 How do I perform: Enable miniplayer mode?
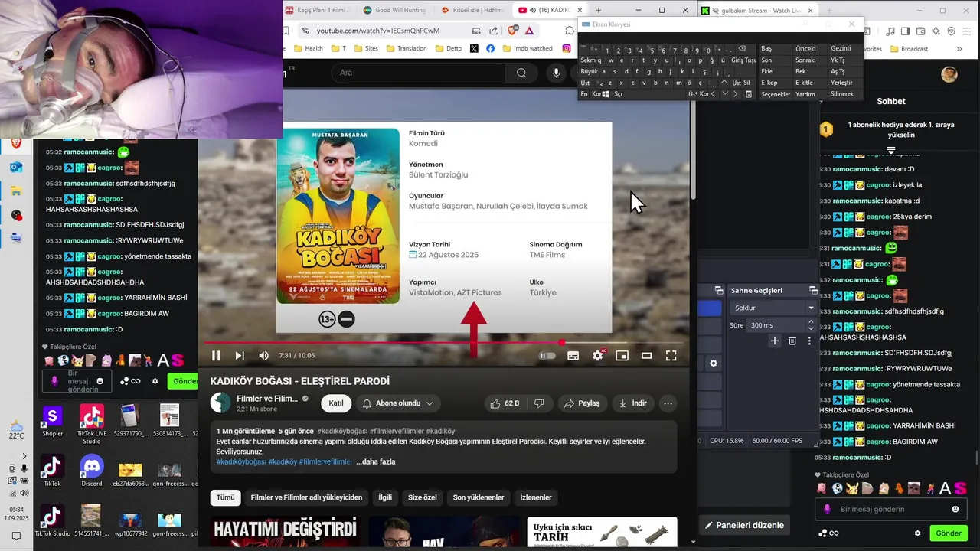click(x=622, y=355)
